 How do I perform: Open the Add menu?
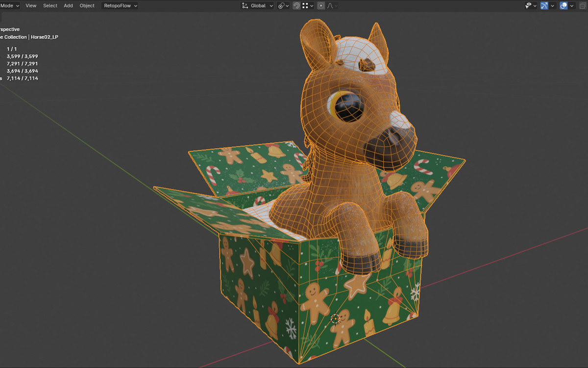pyautogui.click(x=68, y=5)
